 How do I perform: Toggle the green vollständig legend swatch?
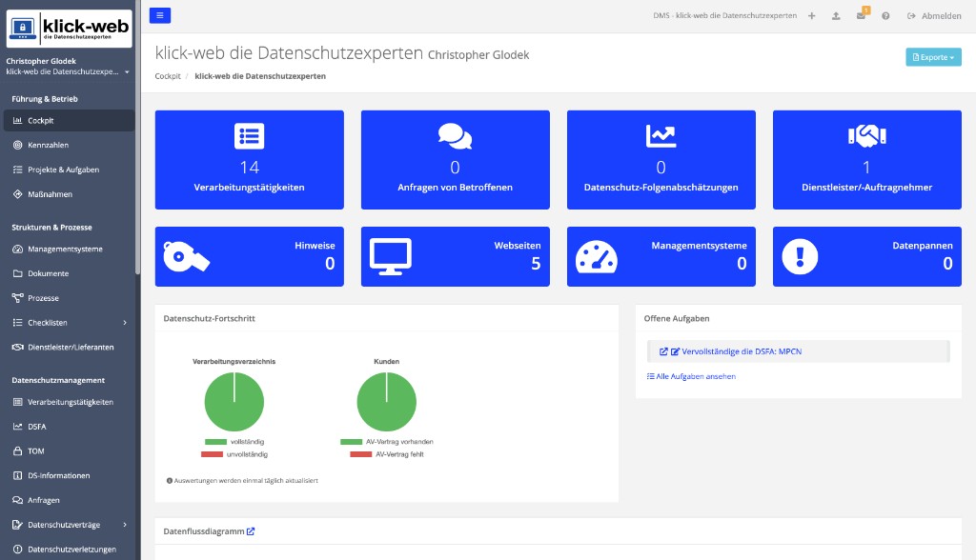coord(215,442)
